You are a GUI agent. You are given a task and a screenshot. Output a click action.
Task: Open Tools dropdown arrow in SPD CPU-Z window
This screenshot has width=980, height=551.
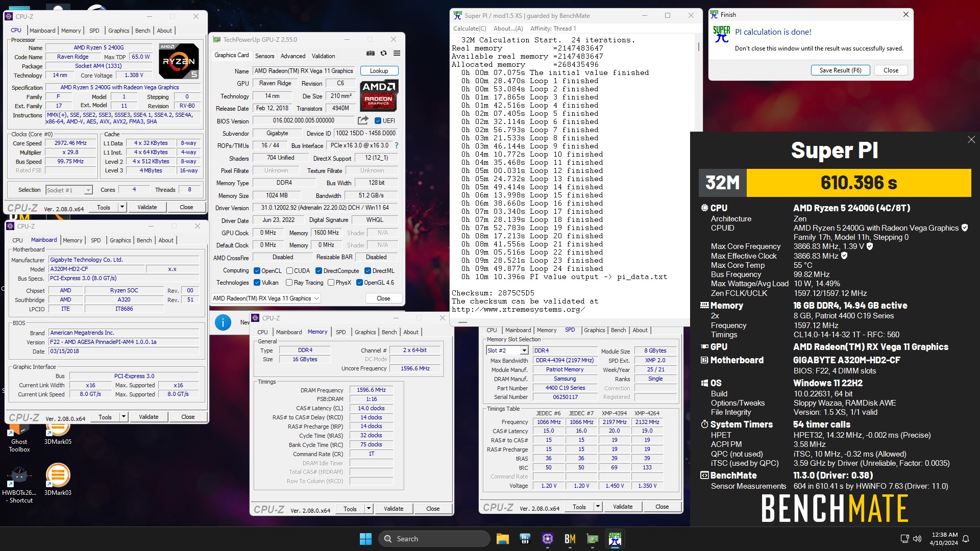(x=598, y=507)
